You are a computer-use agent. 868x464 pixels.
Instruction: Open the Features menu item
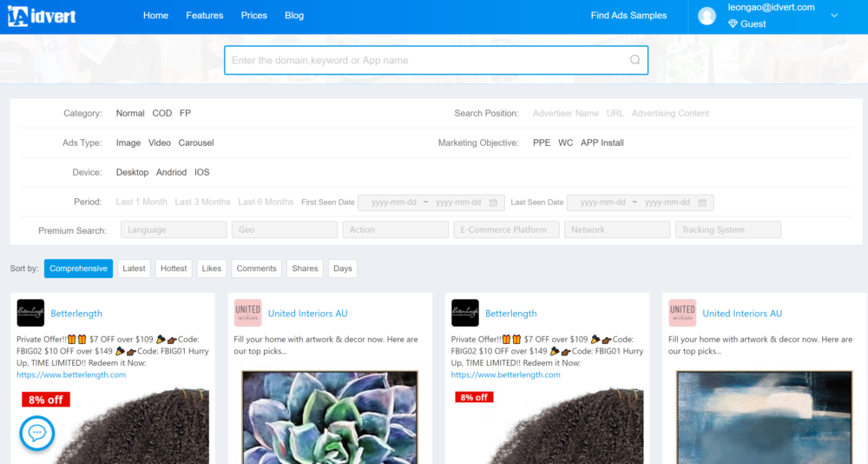click(x=204, y=16)
